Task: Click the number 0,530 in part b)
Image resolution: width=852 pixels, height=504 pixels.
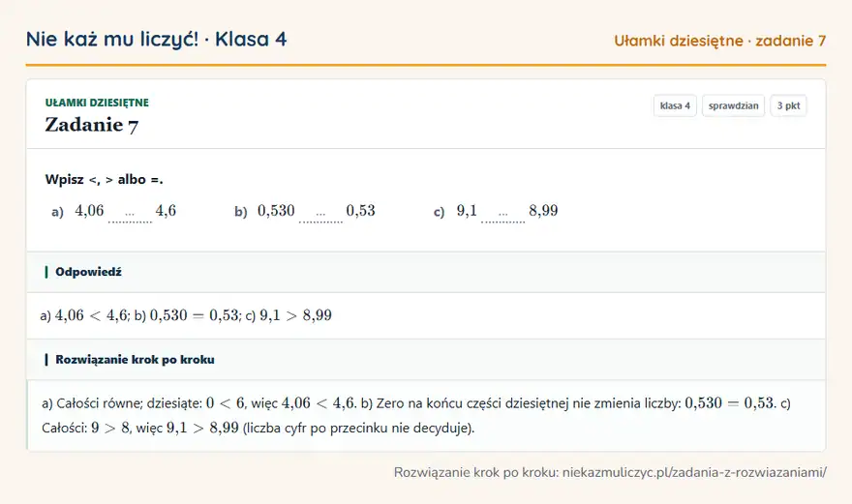Action: (x=276, y=211)
